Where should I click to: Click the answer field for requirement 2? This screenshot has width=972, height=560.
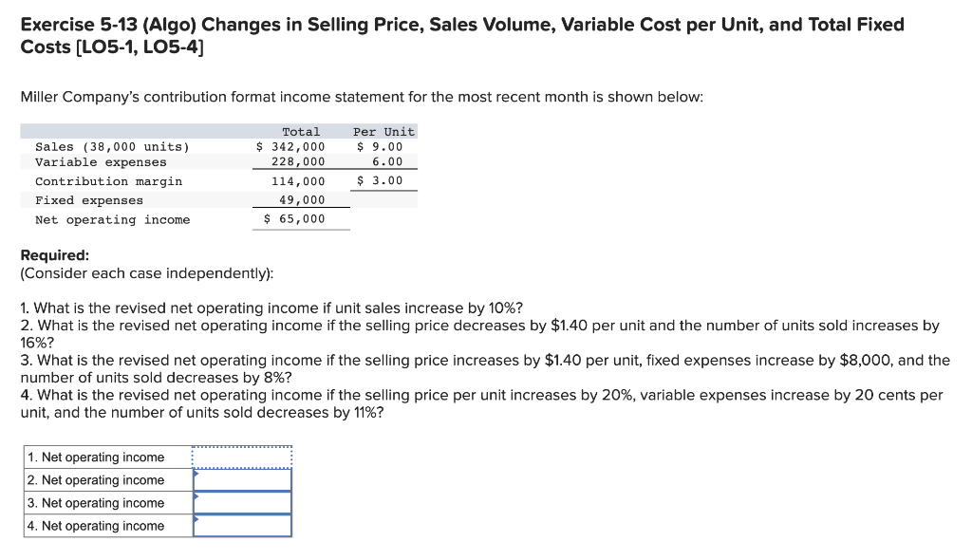click(x=242, y=479)
